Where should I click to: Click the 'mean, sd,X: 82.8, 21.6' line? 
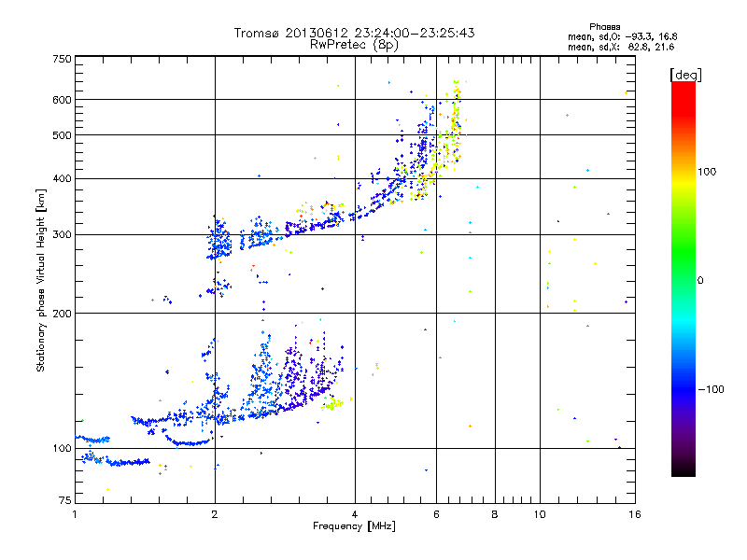(x=621, y=47)
